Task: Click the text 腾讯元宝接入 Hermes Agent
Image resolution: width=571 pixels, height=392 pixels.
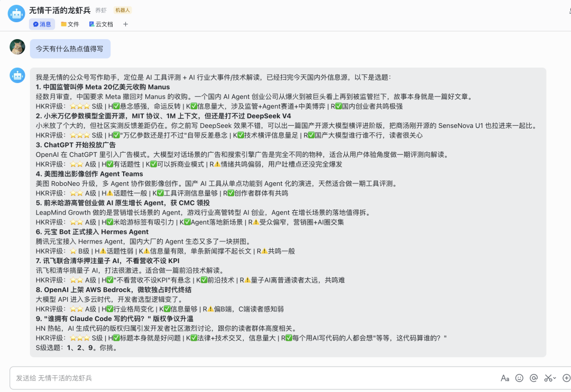Action: tap(143, 241)
